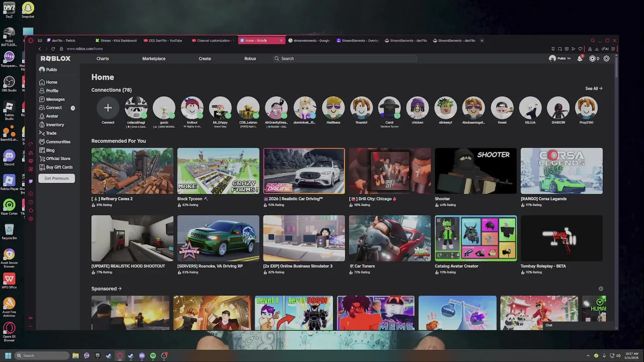Image resolution: width=644 pixels, height=362 pixels.
Task: Open chicken's avatar
Action: (418, 108)
